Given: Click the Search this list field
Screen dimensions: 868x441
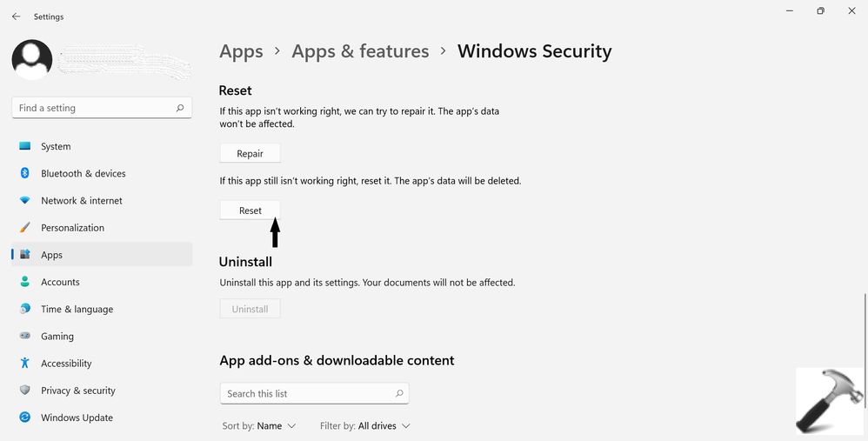Looking at the screenshot, I should pyautogui.click(x=315, y=393).
